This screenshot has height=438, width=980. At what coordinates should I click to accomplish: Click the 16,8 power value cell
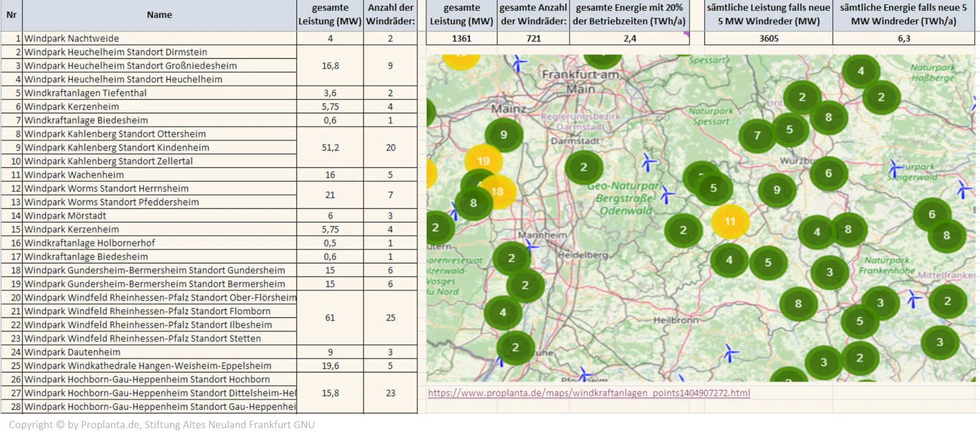point(330,66)
